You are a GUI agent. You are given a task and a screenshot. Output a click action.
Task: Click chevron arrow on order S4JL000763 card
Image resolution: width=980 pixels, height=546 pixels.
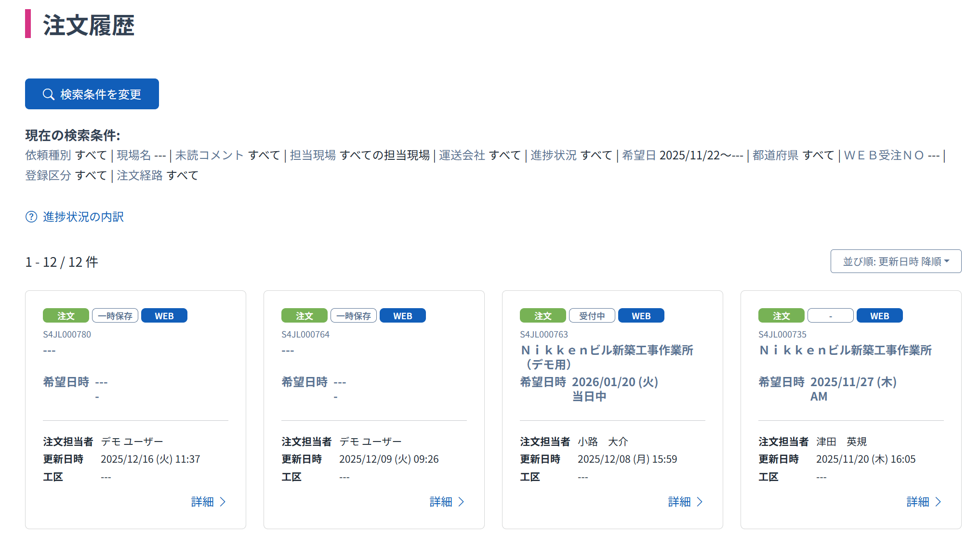point(700,502)
